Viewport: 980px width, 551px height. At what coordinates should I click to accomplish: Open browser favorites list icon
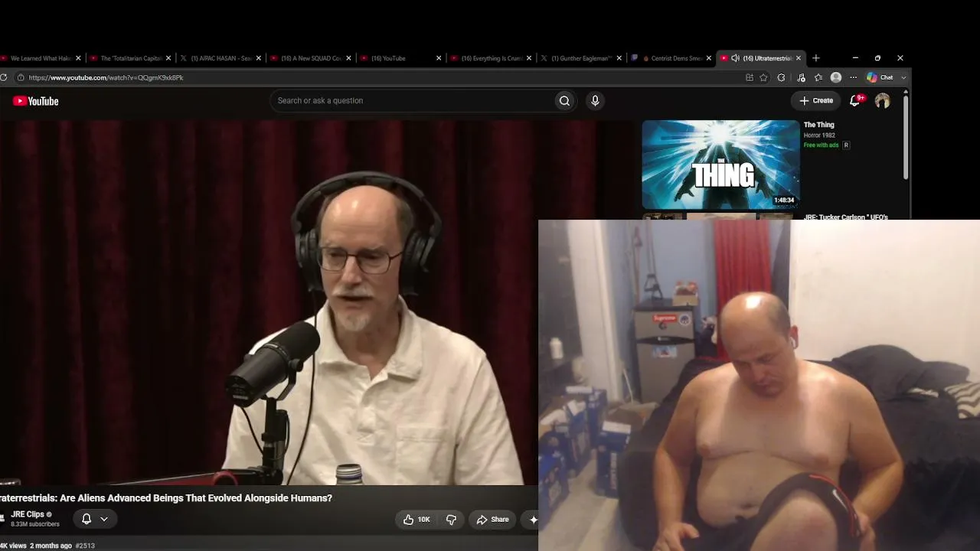(818, 77)
